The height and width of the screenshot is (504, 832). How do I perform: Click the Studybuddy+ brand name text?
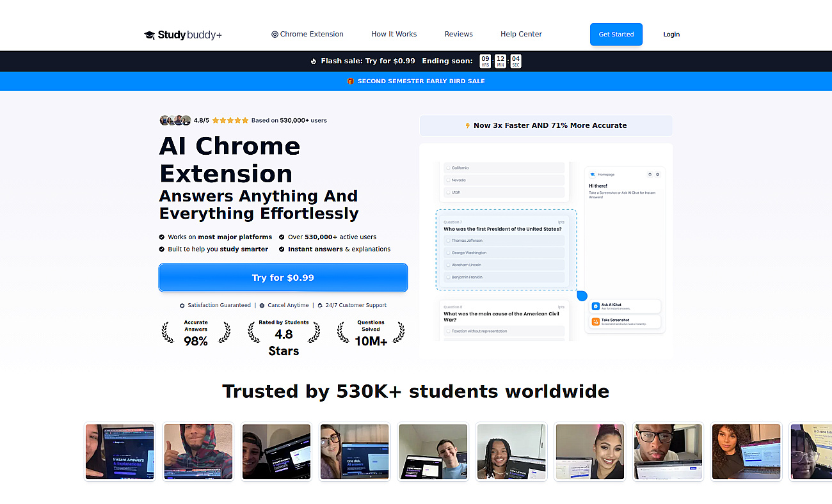(x=190, y=35)
